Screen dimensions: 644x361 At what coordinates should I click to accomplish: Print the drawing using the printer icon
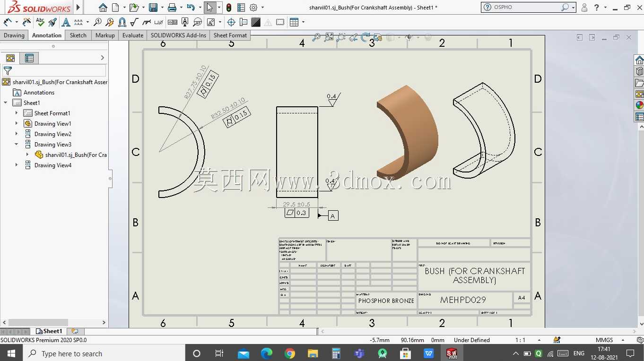(x=172, y=8)
